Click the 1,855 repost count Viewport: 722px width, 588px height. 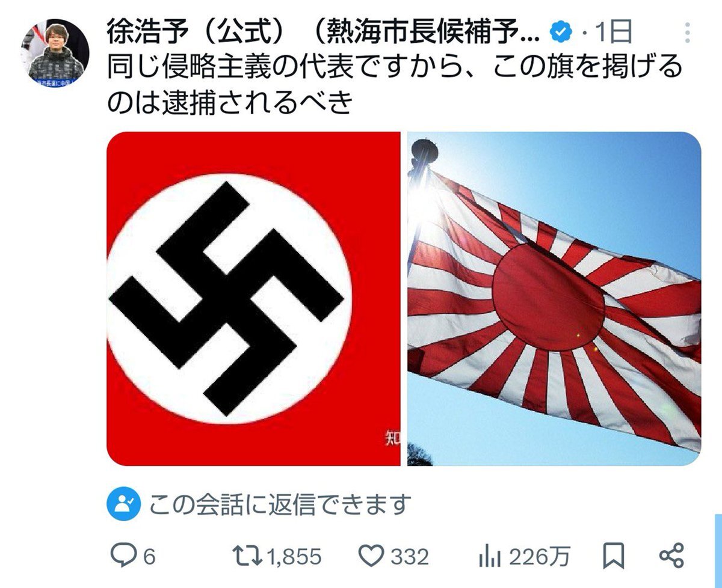pyautogui.click(x=294, y=557)
